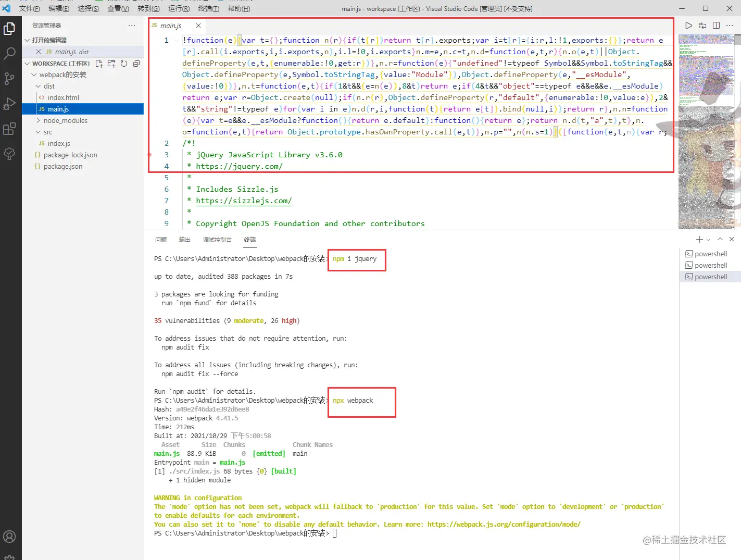Open the new terminal profile dropdown arrow

[x=709, y=240]
